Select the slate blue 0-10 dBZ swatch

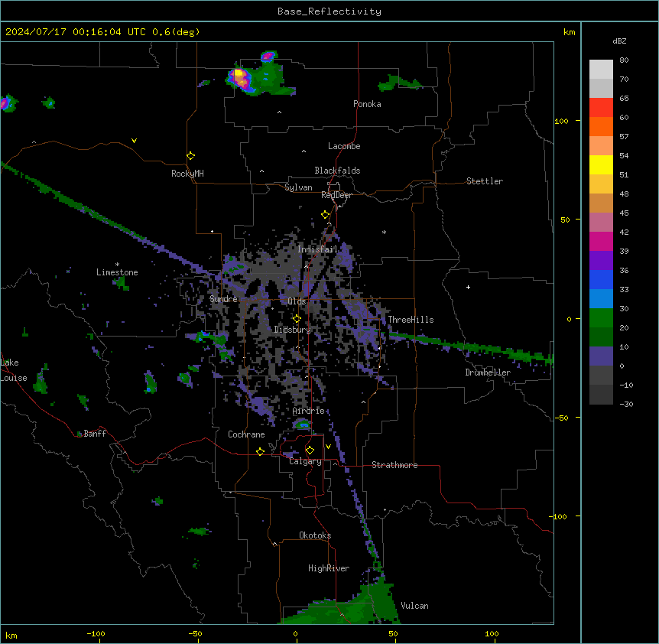(x=601, y=356)
